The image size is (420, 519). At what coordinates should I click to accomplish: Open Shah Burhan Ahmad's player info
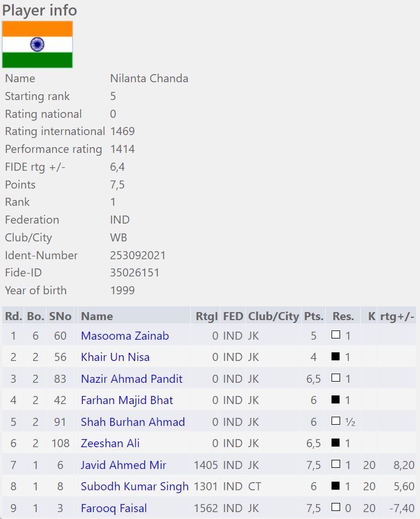click(133, 422)
